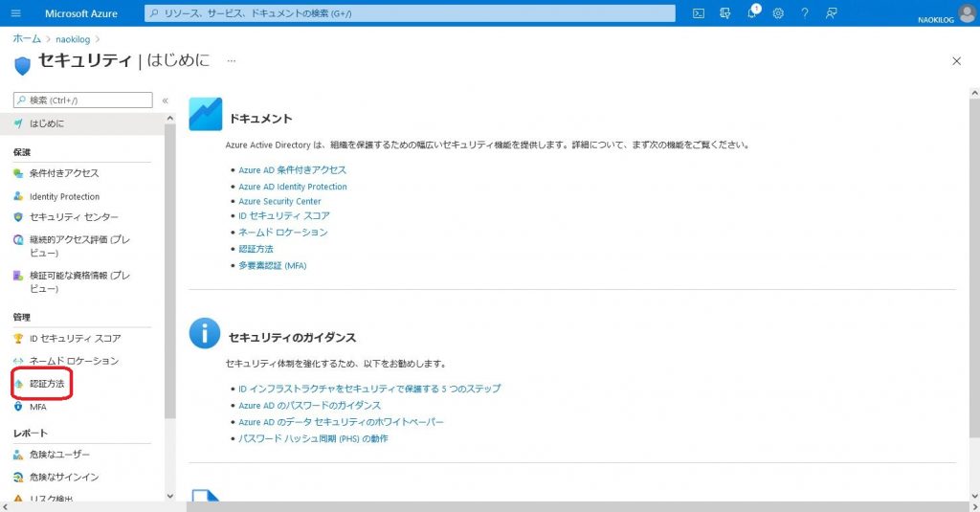Open Azure AD のパスワードのガイダンス link
The image size is (980, 512).
tap(309, 405)
